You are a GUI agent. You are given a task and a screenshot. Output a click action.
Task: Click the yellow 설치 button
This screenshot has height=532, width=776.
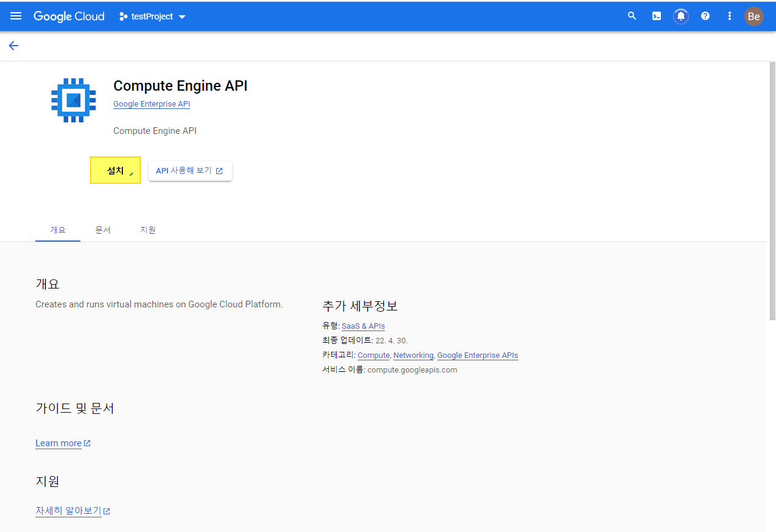pos(115,170)
